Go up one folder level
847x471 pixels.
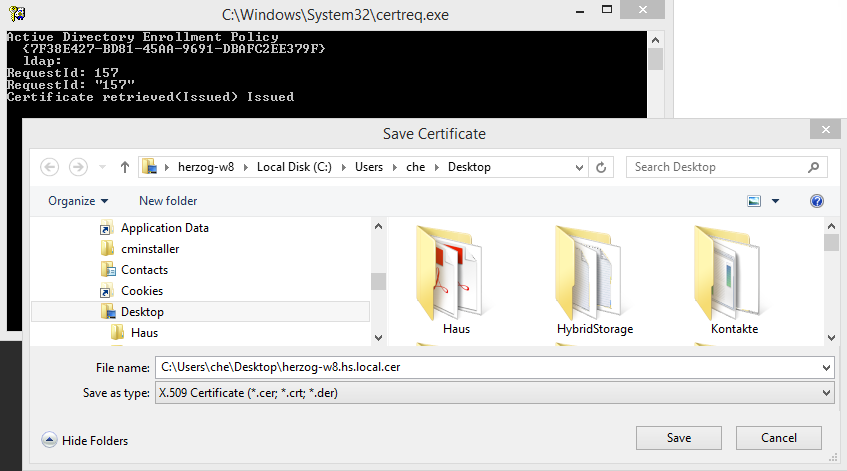pyautogui.click(x=125, y=167)
